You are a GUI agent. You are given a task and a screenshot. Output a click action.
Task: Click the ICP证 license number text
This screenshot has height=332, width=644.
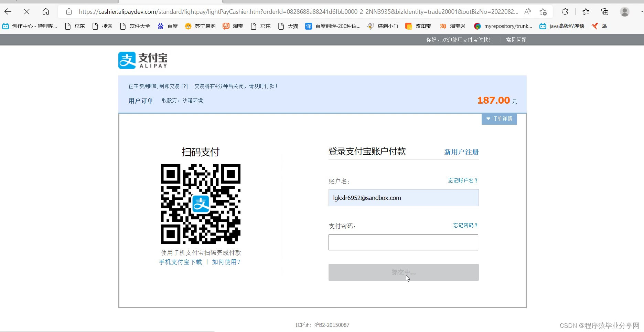click(322, 325)
